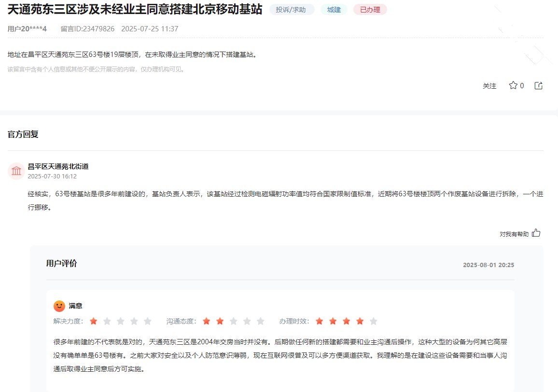Click the 官方回复 section heading
Image resolution: width=558 pixels, height=392 pixels.
click(x=23, y=134)
